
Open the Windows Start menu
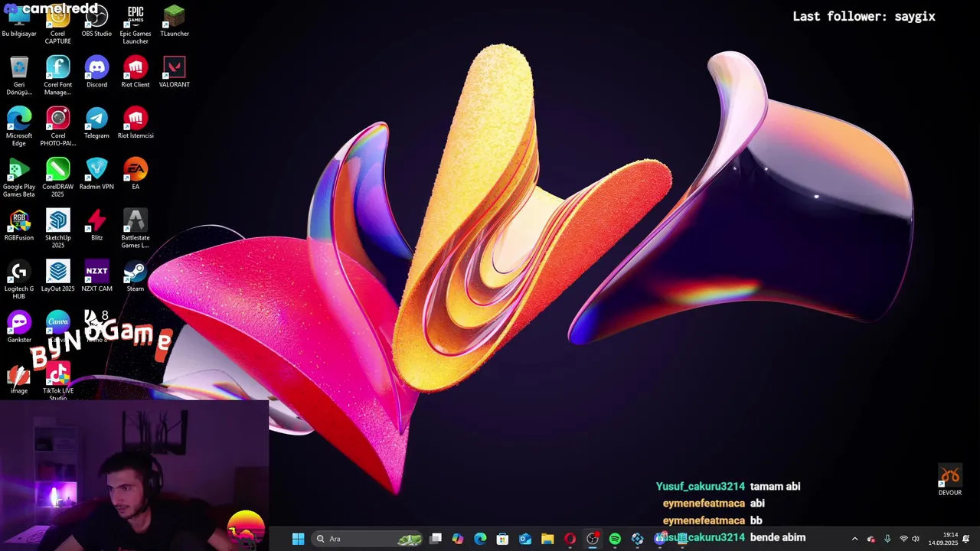point(298,539)
